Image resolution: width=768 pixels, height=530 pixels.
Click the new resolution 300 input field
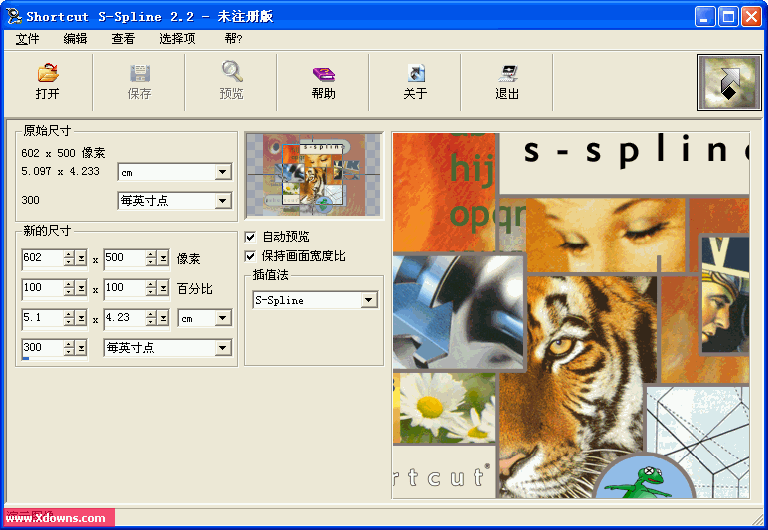[43, 347]
